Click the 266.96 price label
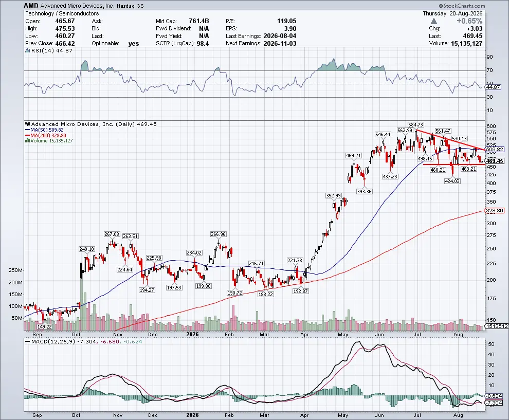This screenshot has height=420, width=509. tap(218, 234)
